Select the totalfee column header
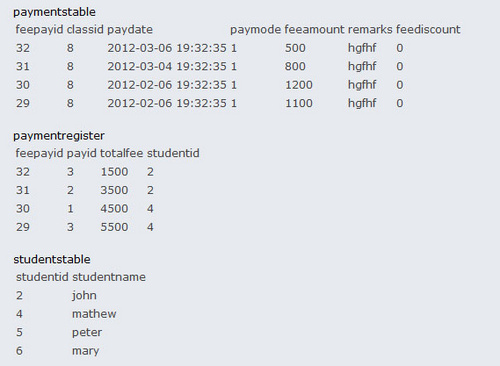The height and width of the screenshot is (366, 500). coord(121,153)
